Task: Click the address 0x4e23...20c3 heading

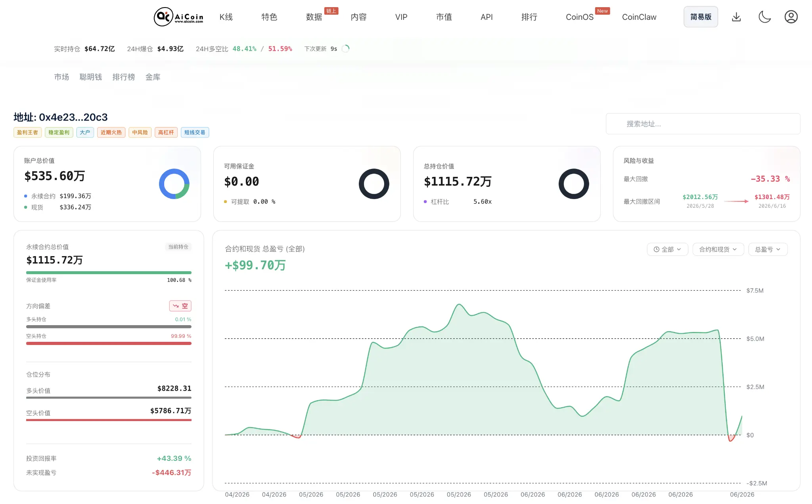Action: tap(61, 117)
